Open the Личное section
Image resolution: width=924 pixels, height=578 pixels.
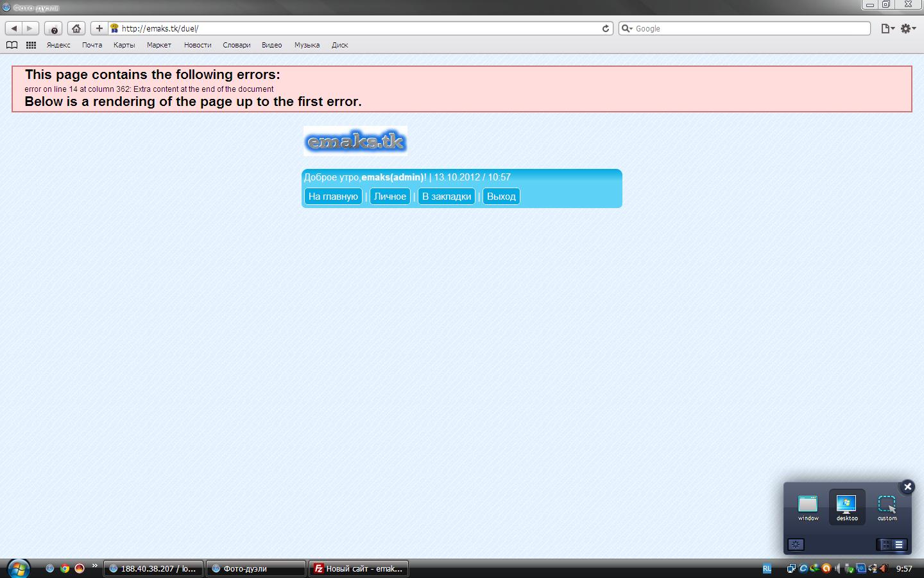click(390, 197)
